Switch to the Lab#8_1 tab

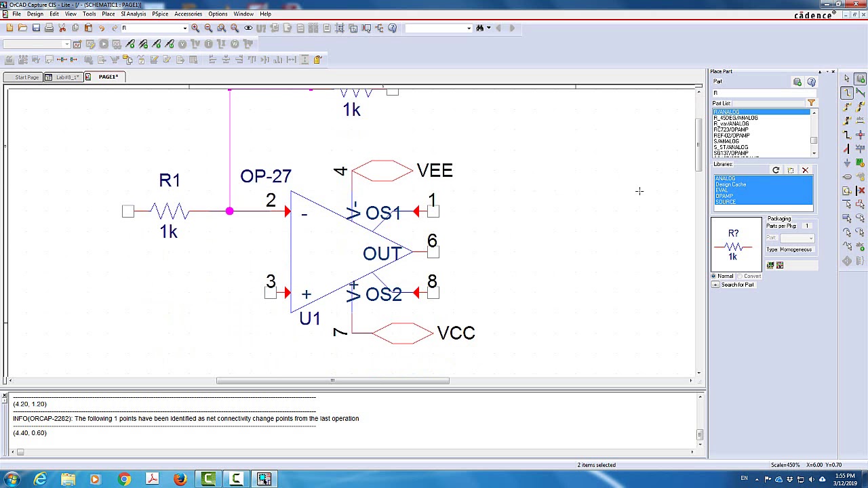coord(62,77)
